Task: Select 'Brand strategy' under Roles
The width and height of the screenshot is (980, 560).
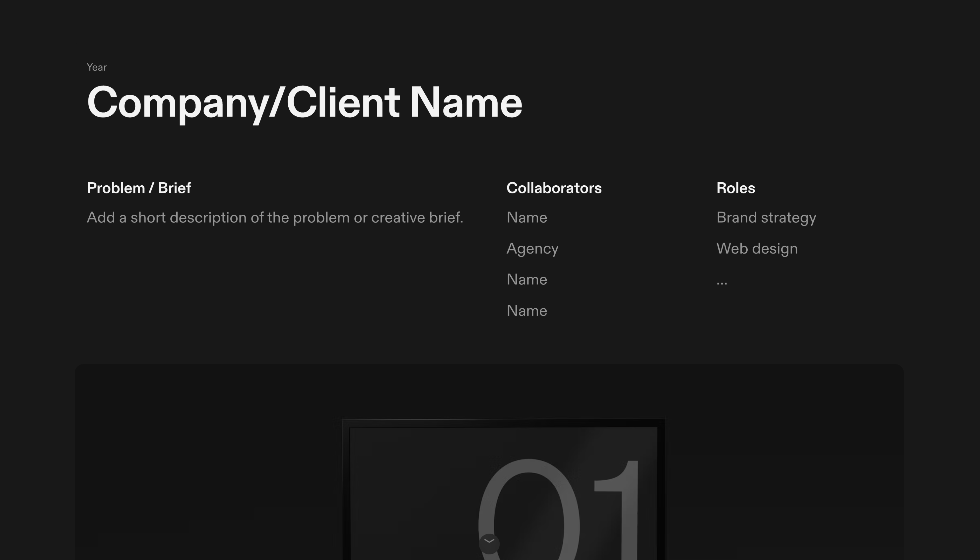Action: pyautogui.click(x=766, y=217)
